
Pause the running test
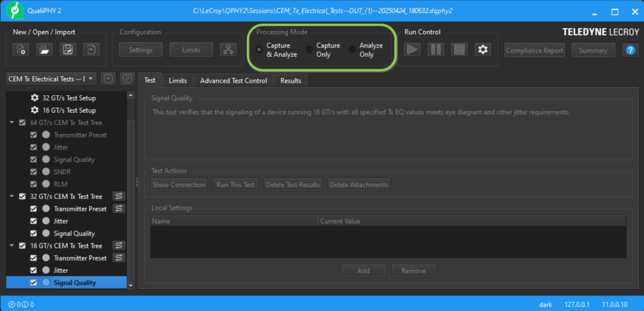[x=435, y=49]
